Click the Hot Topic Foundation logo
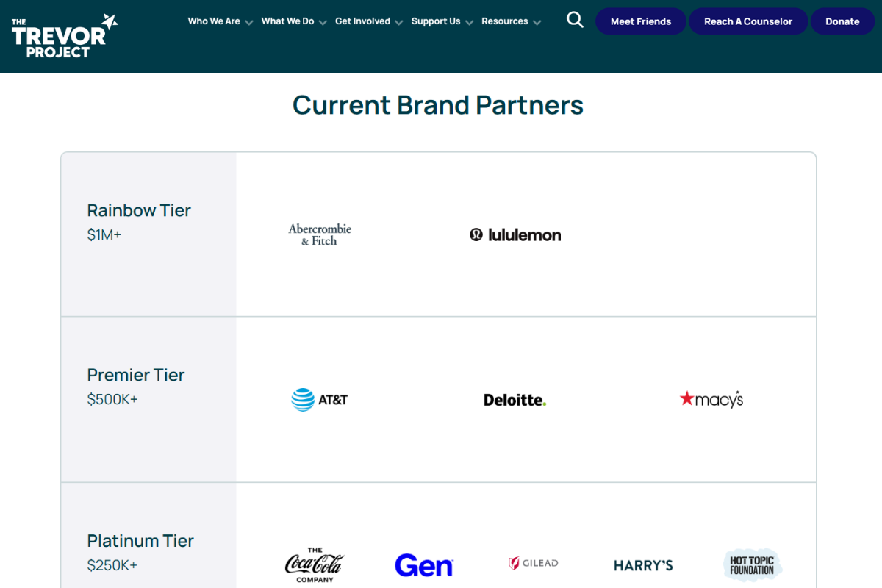 click(x=752, y=564)
